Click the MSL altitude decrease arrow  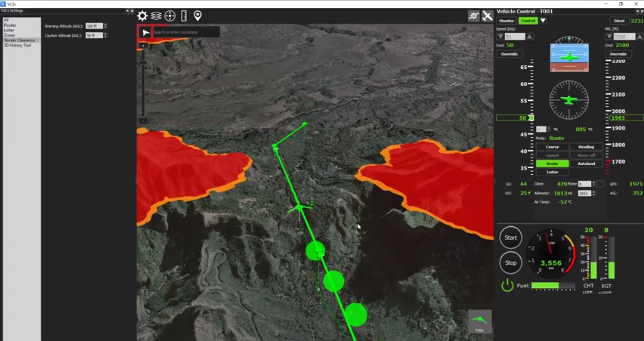(609, 37)
